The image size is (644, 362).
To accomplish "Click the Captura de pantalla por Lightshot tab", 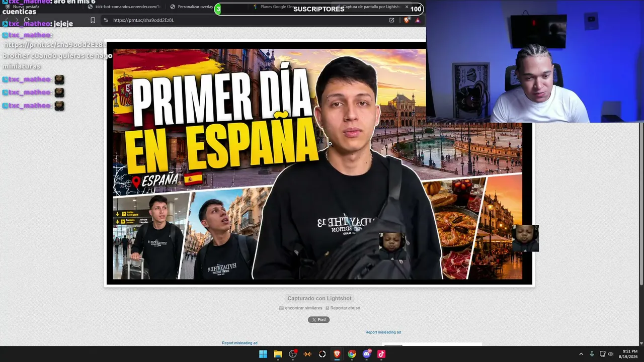I will (x=371, y=7).
